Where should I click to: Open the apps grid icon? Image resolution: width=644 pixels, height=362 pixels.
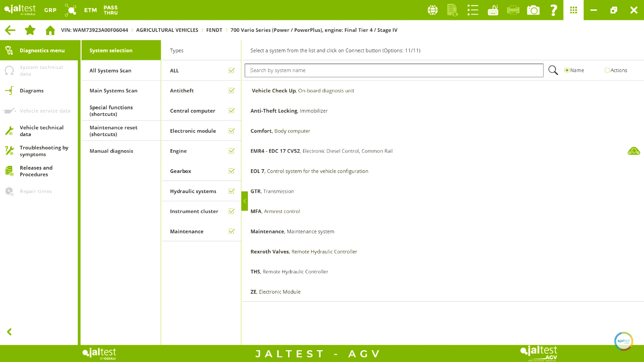pyautogui.click(x=573, y=10)
